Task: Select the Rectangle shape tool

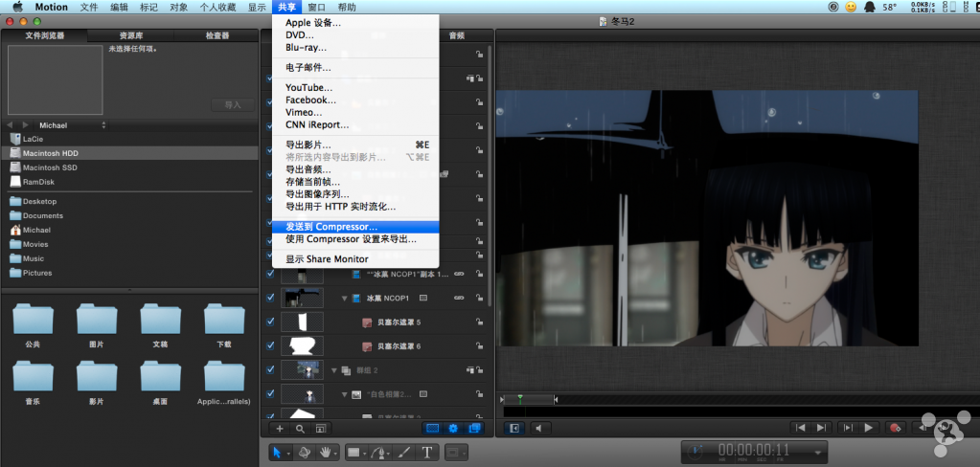Action: tap(353, 452)
